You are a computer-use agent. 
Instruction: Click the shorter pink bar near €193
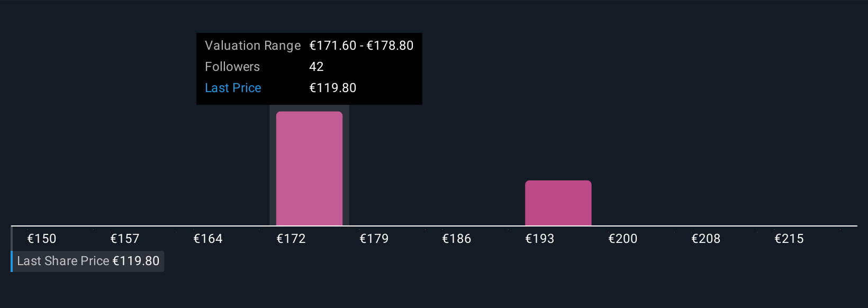point(558,203)
